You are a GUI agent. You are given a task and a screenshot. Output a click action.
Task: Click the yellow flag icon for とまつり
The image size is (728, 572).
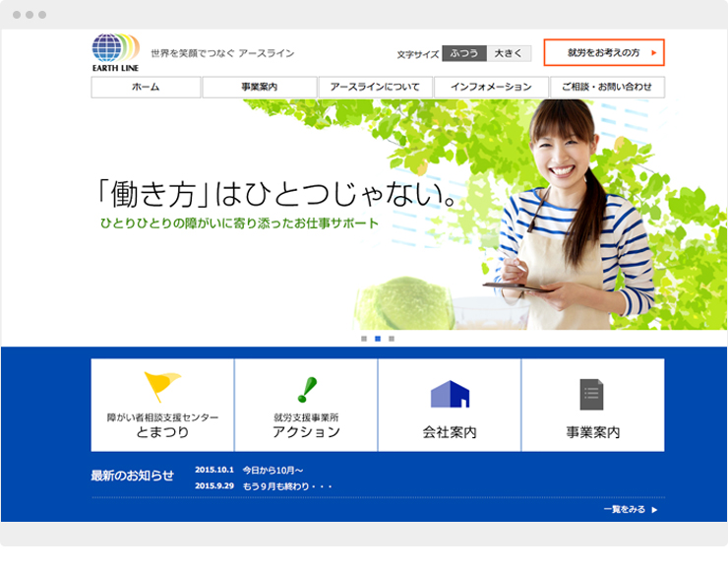[161, 387]
